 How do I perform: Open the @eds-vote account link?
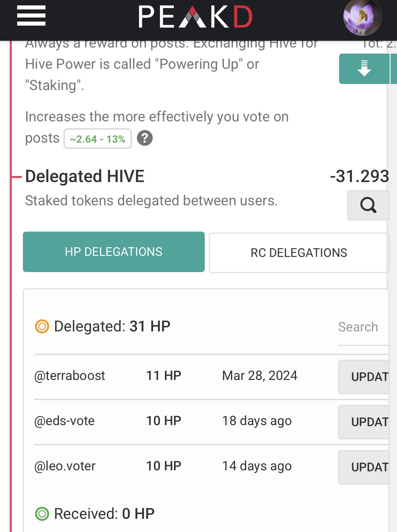pyautogui.click(x=65, y=421)
